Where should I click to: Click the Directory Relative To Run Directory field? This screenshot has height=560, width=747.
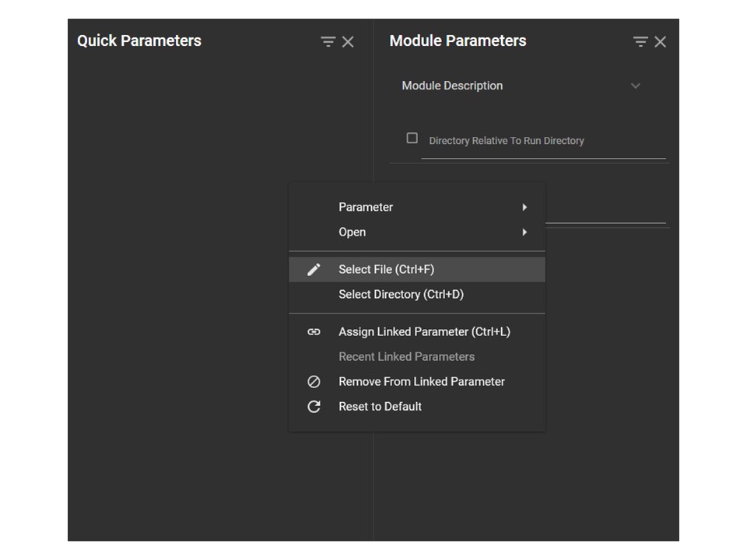543,141
